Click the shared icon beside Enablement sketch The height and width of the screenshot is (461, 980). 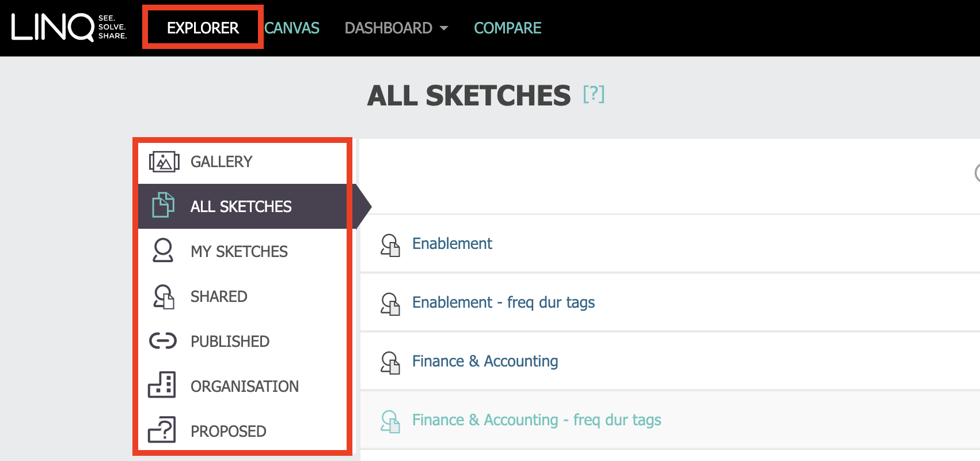[x=390, y=245]
